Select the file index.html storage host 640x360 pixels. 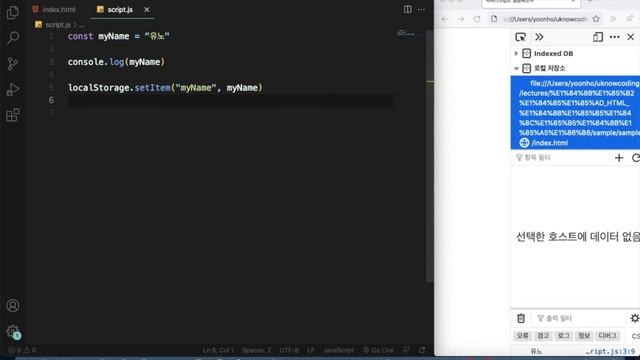pyautogui.click(x=575, y=113)
